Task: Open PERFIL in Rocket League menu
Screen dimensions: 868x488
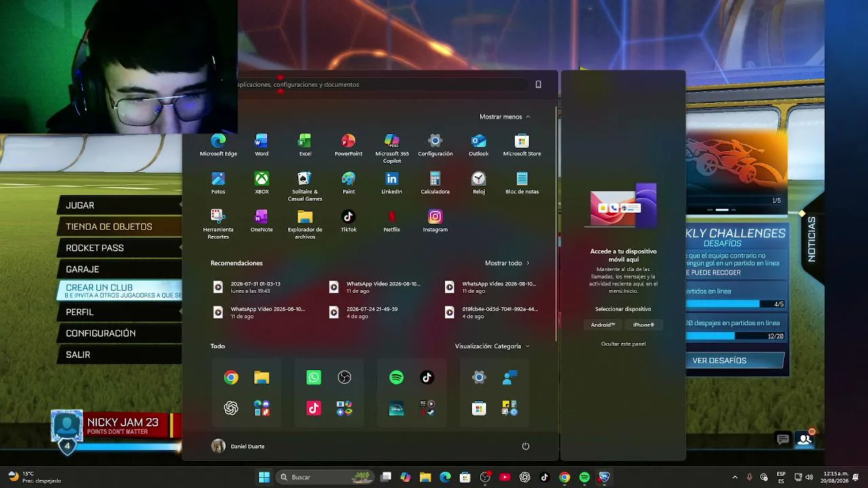Action: [x=121, y=312]
